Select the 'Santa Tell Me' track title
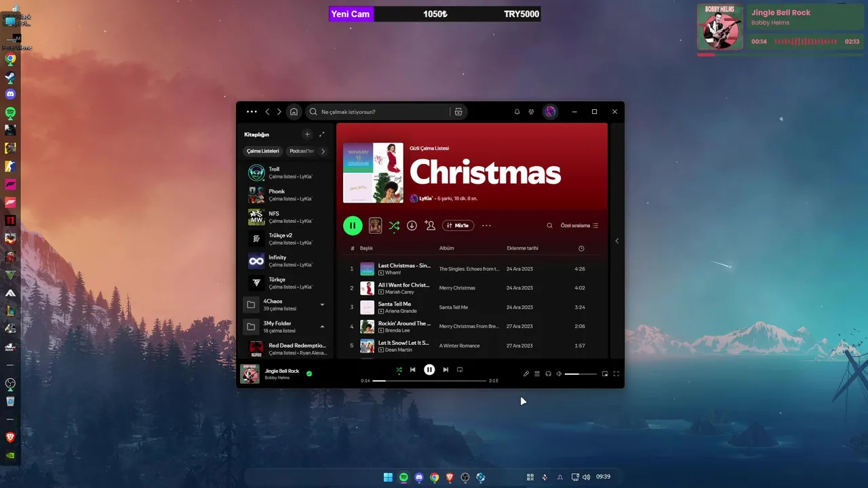This screenshot has width=868, height=488. 395,304
